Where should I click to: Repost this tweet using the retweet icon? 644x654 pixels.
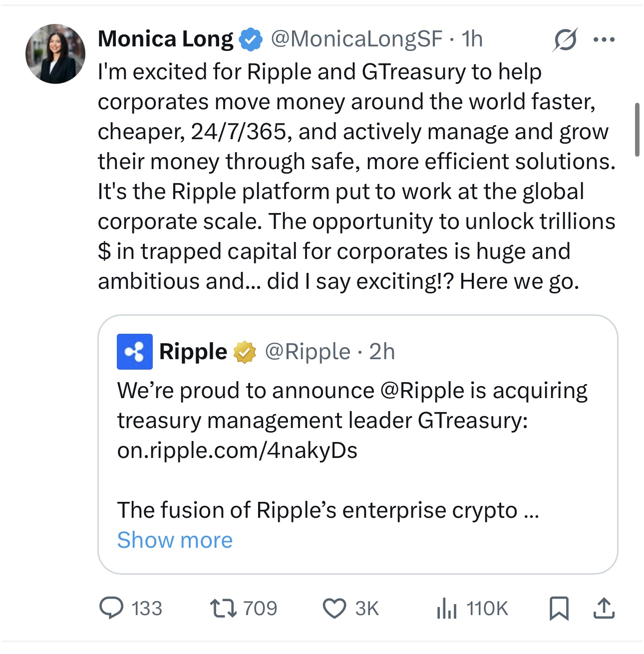(x=223, y=608)
